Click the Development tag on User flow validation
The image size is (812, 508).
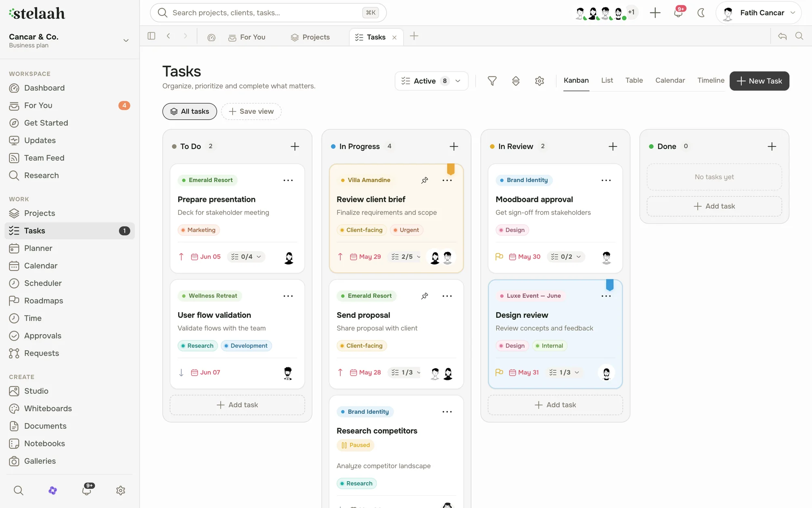coord(246,346)
